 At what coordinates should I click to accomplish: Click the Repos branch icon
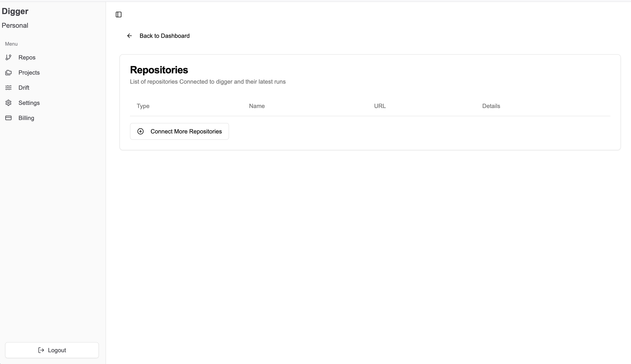click(x=8, y=58)
